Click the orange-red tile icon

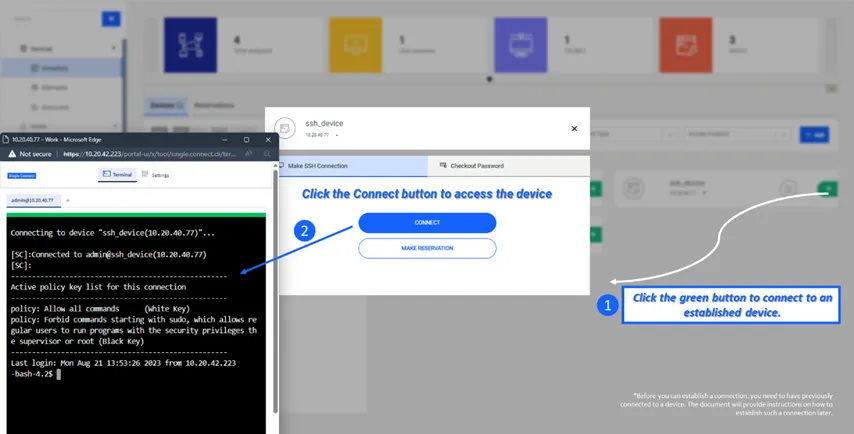pyautogui.click(x=686, y=45)
